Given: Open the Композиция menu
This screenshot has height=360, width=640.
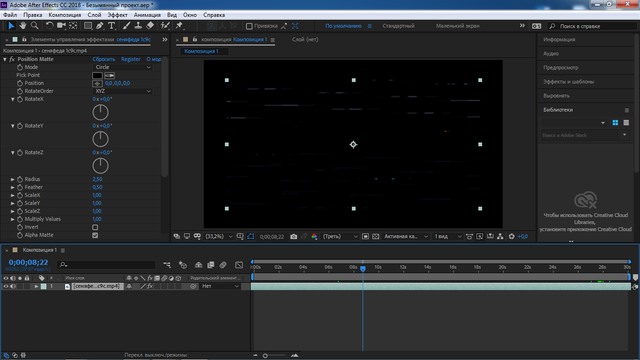Looking at the screenshot, I should pyautogui.click(x=64, y=15).
